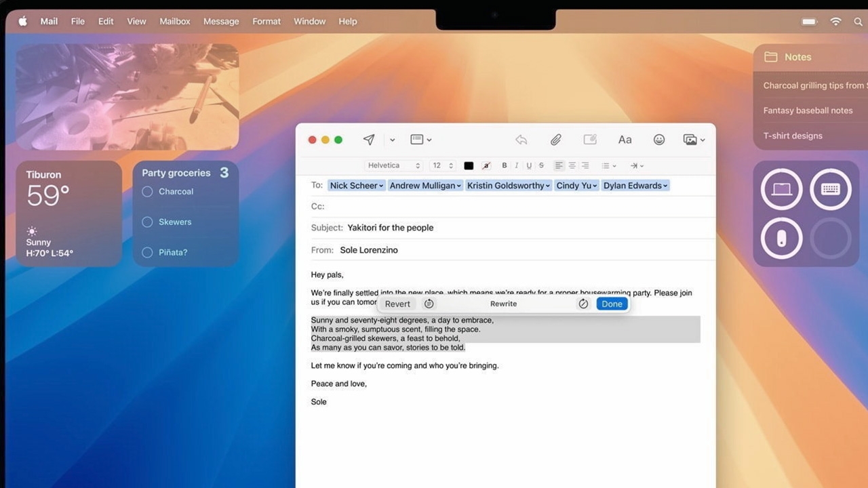Open the photo widget thumbnail
Image resolution: width=868 pixels, height=488 pixels.
pos(127,96)
